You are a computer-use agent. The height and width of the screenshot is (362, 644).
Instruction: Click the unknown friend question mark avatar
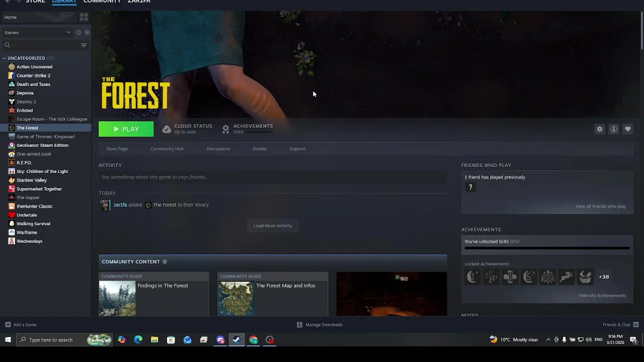tap(470, 187)
